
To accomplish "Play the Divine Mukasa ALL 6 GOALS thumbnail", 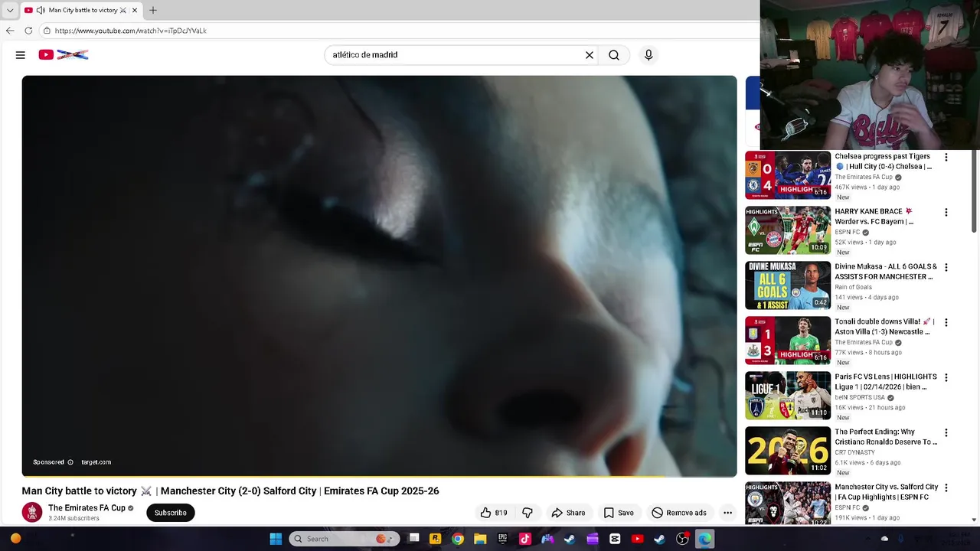I will point(788,285).
